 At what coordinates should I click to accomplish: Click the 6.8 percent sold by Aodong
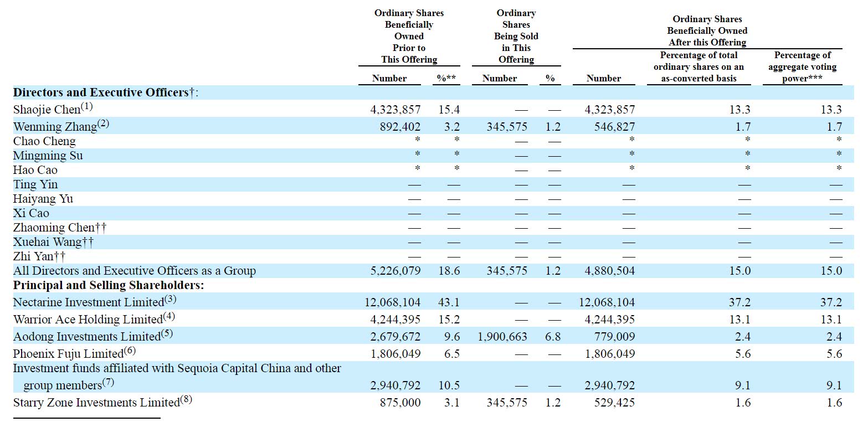(553, 337)
